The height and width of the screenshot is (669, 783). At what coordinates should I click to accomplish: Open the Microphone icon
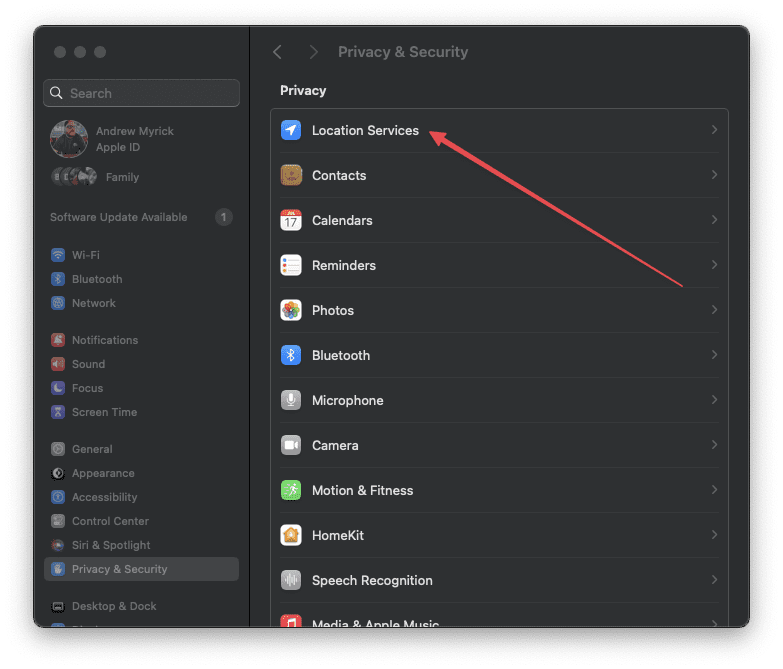(291, 400)
